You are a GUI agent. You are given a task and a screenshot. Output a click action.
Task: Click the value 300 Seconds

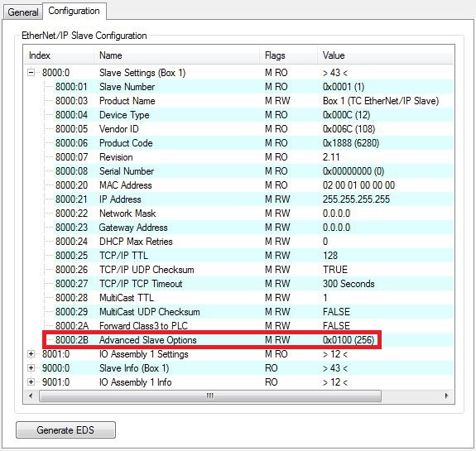(x=349, y=284)
